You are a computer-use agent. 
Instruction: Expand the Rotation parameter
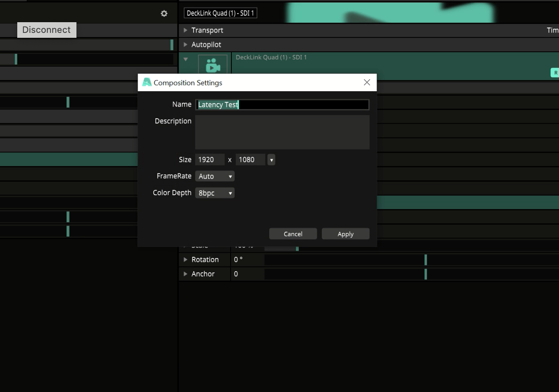[x=185, y=260]
